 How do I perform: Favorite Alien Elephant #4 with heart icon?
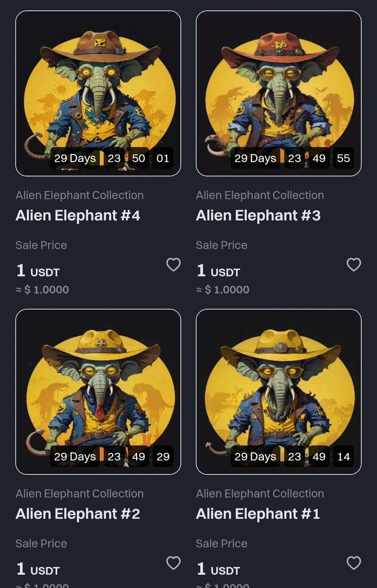(x=173, y=264)
